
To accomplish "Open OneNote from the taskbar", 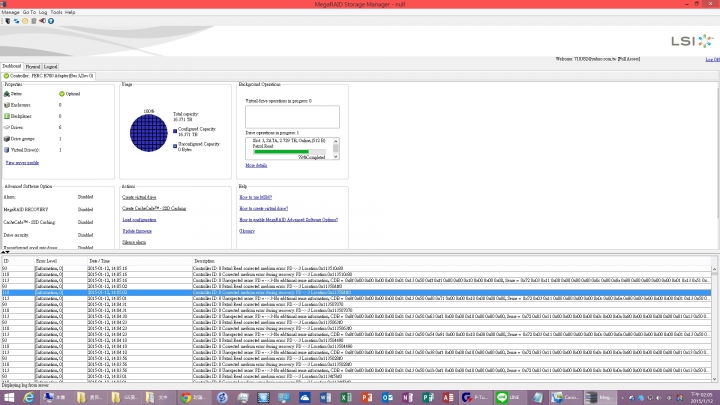I will click(x=407, y=397).
